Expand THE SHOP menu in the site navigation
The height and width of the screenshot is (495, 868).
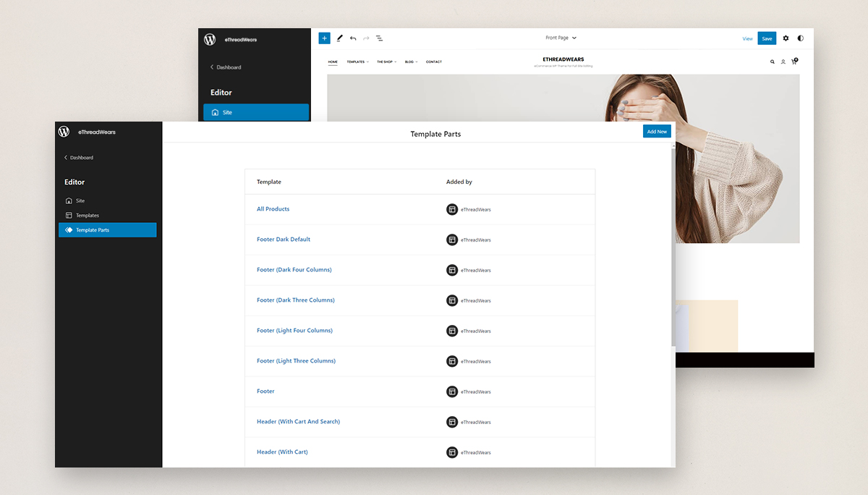point(387,62)
